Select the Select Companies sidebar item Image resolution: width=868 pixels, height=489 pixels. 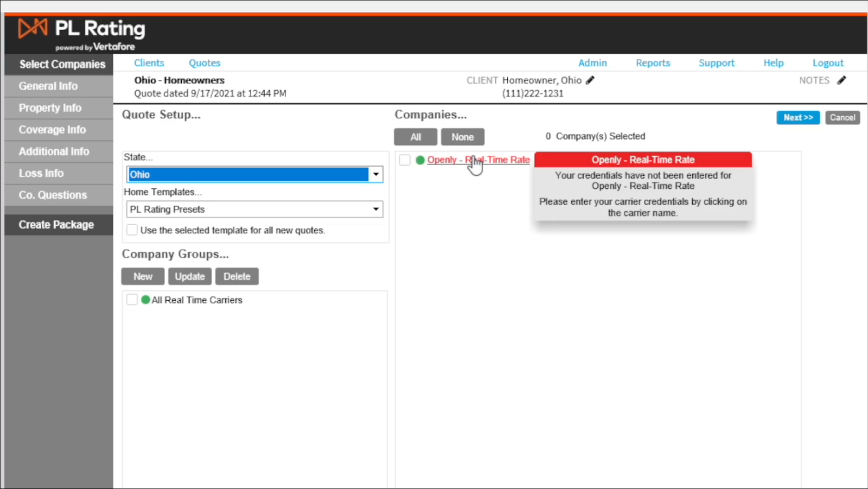tap(59, 64)
